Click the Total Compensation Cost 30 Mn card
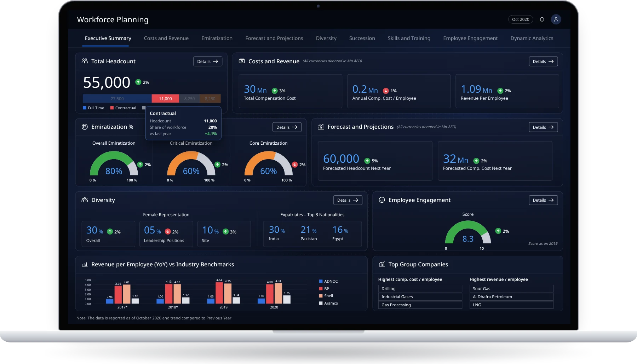The width and height of the screenshot is (637, 364). click(290, 91)
